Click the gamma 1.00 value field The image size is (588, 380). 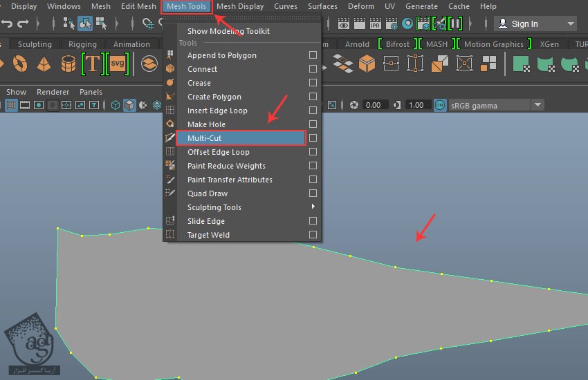(416, 105)
